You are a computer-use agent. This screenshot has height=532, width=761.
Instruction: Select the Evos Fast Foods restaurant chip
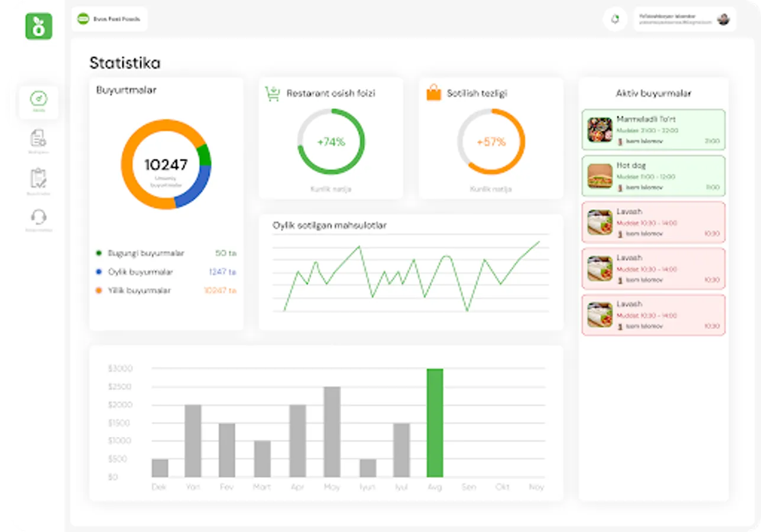tap(109, 20)
